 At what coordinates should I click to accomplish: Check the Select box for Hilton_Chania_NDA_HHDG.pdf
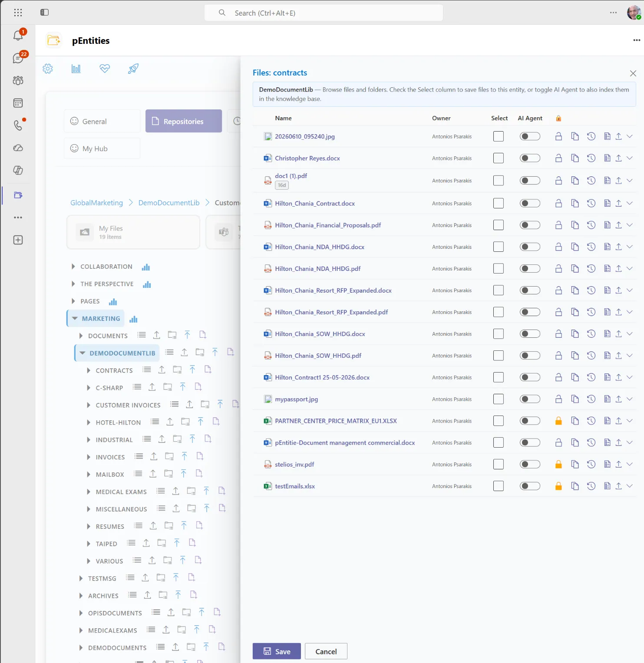point(499,268)
